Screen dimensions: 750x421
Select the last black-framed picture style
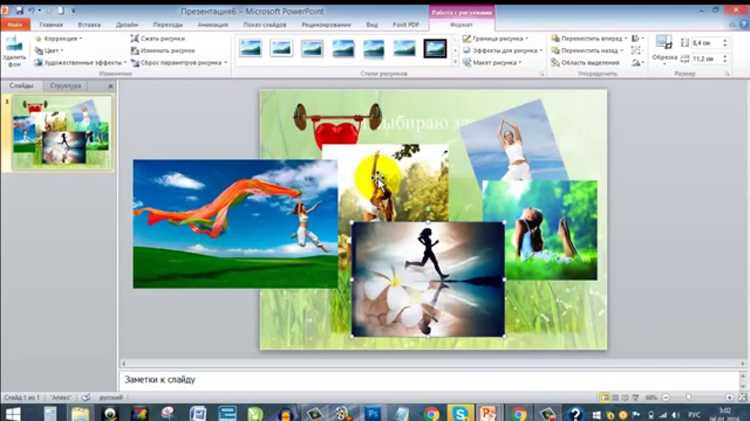435,48
